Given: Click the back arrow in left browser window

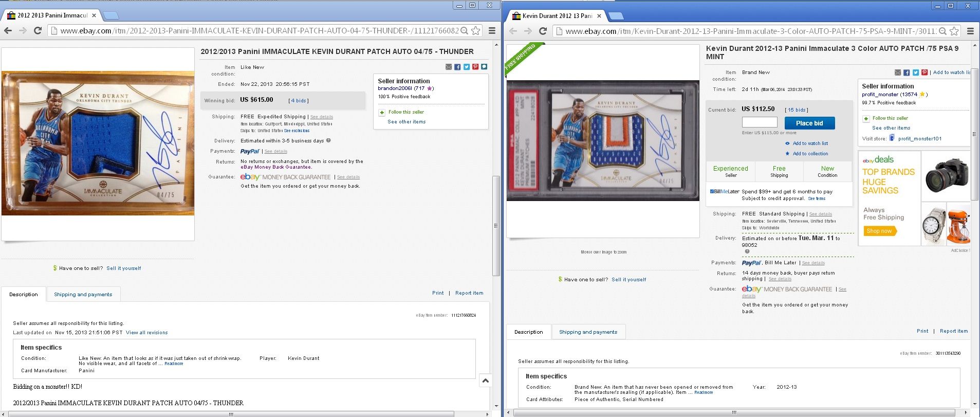Looking at the screenshot, I should (8, 31).
